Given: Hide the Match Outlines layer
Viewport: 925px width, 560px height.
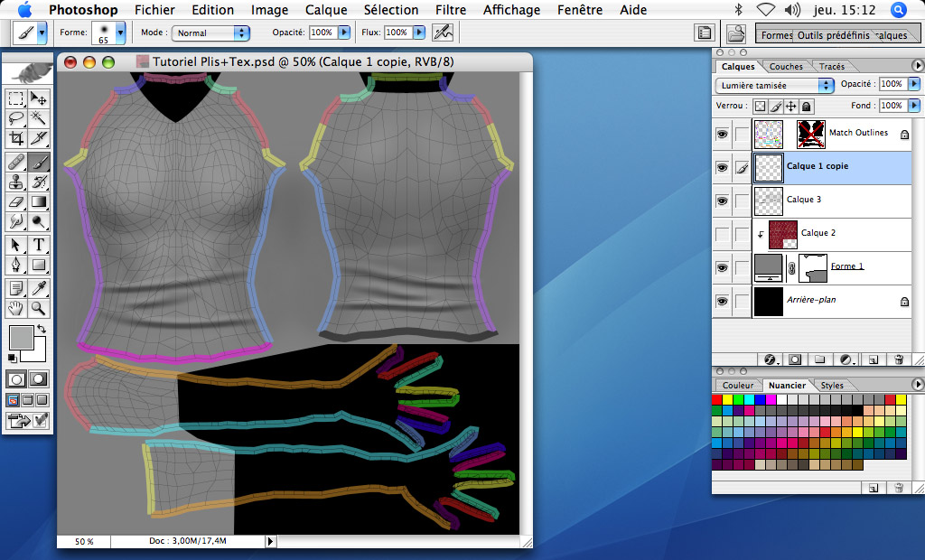Looking at the screenshot, I should [x=722, y=135].
